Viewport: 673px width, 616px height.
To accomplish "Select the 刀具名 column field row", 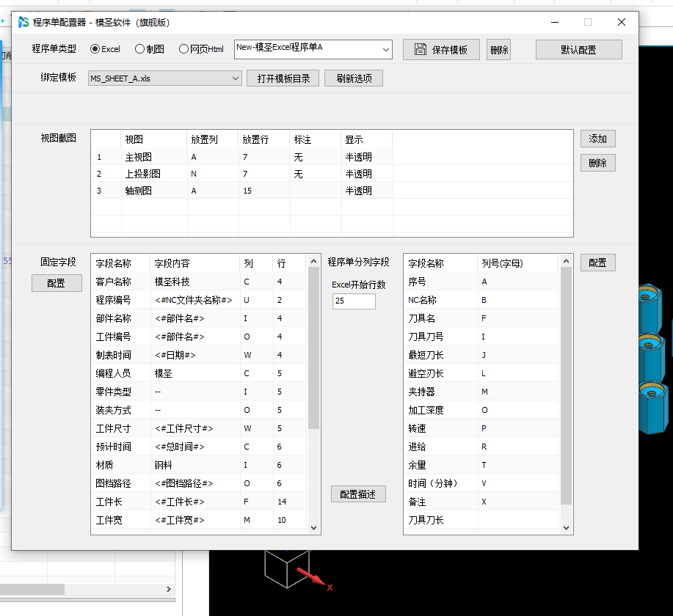I will [482, 318].
